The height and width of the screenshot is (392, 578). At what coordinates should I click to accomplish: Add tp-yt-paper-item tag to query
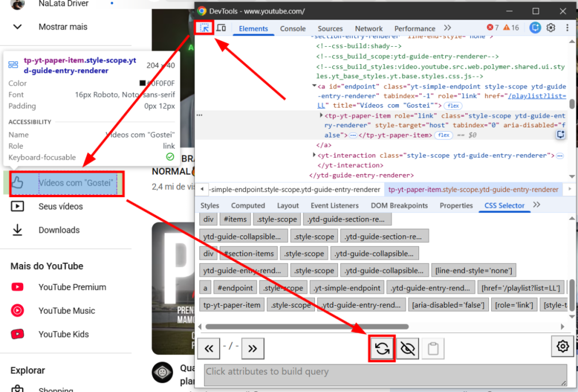click(x=232, y=305)
